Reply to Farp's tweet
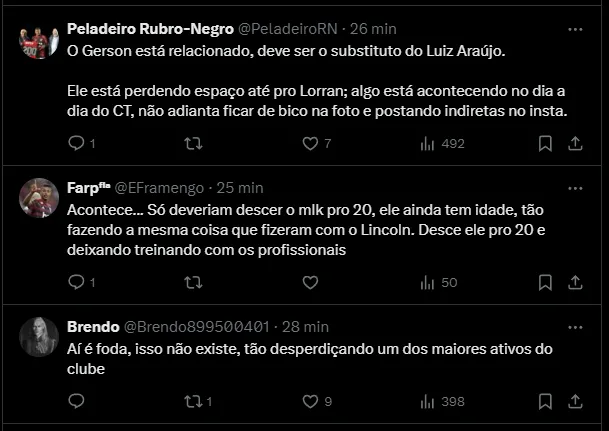This screenshot has height=431, width=609. coord(77,283)
